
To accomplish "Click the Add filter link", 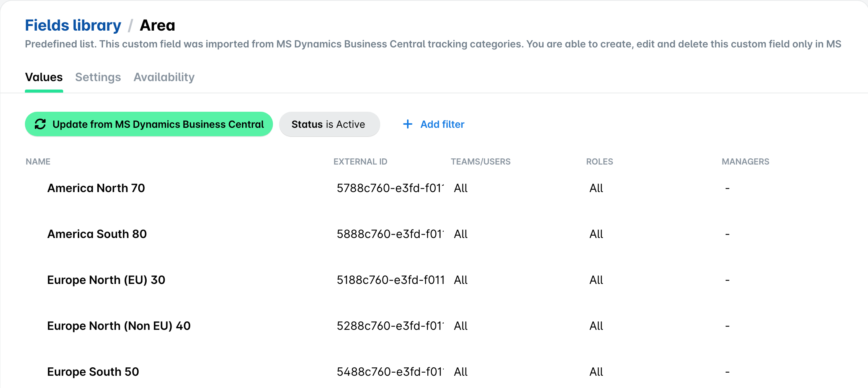I will (x=442, y=124).
